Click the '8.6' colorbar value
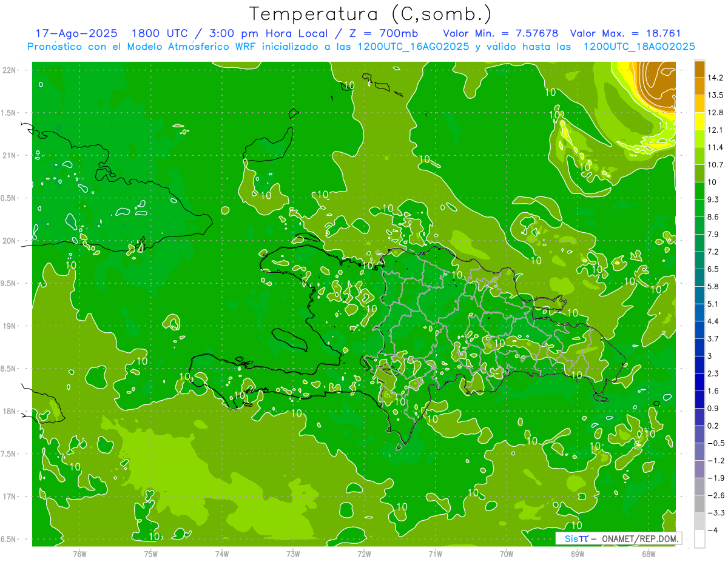The width and height of the screenshot is (728, 562). coord(713,217)
